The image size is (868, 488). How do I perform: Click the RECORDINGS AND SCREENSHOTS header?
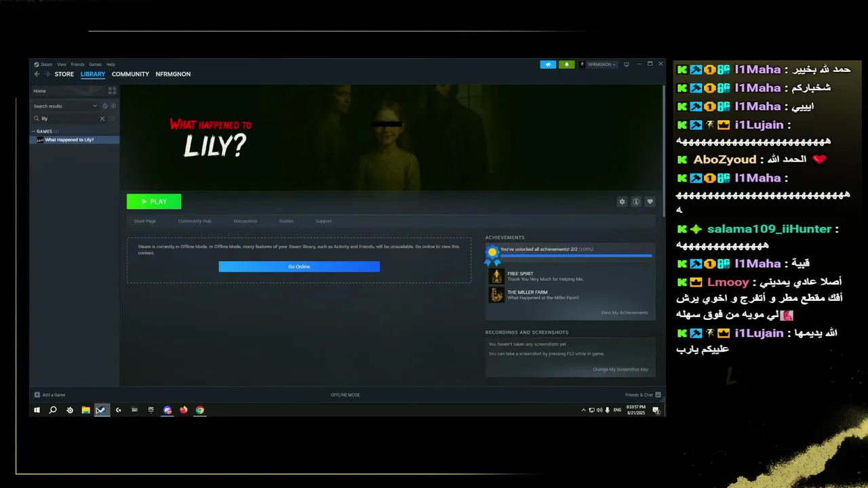[526, 332]
